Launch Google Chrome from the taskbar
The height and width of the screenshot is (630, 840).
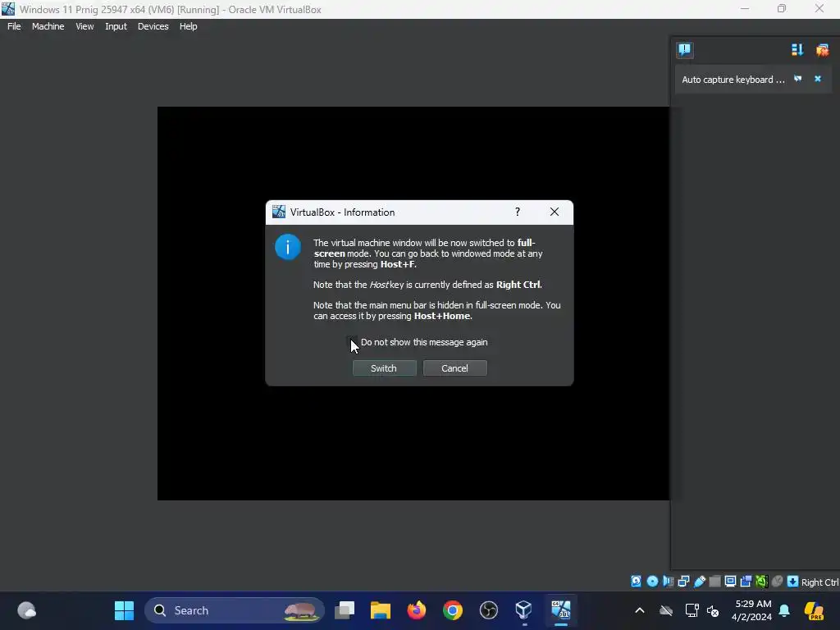[453, 610]
